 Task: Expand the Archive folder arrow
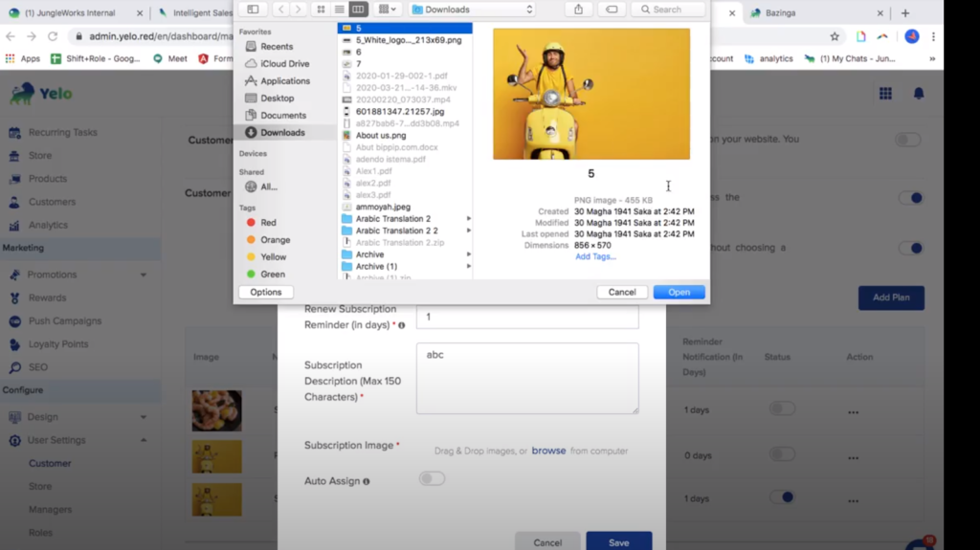click(x=469, y=254)
